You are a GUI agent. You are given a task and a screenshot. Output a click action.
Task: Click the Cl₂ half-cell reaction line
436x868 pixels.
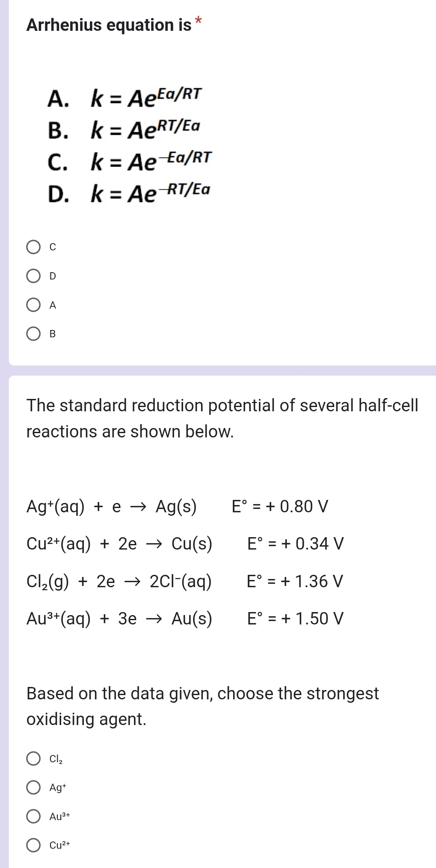(x=120, y=582)
